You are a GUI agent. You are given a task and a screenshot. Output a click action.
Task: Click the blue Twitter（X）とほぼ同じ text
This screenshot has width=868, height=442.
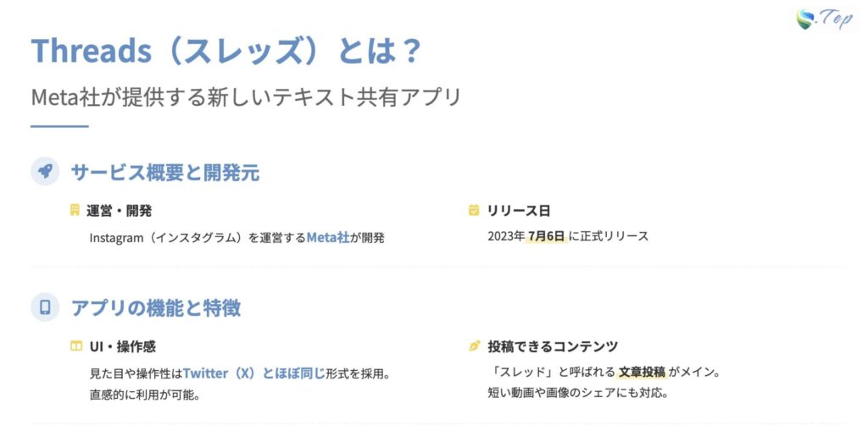click(x=254, y=373)
